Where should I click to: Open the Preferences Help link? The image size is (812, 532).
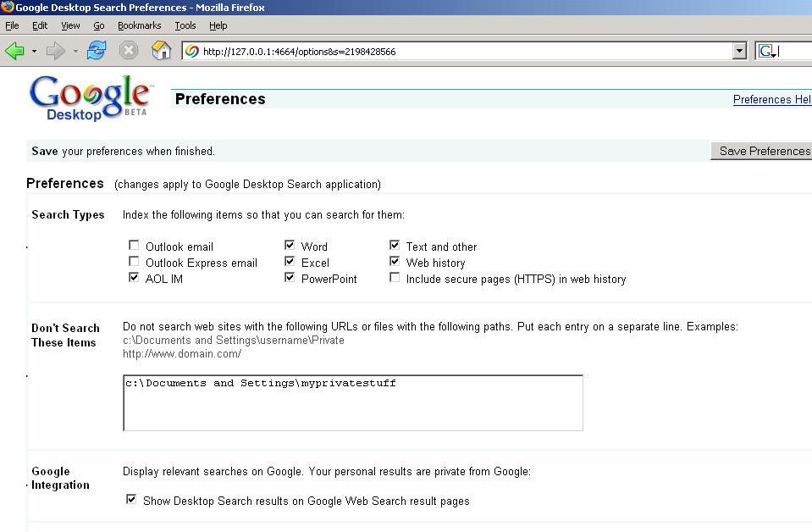772,99
